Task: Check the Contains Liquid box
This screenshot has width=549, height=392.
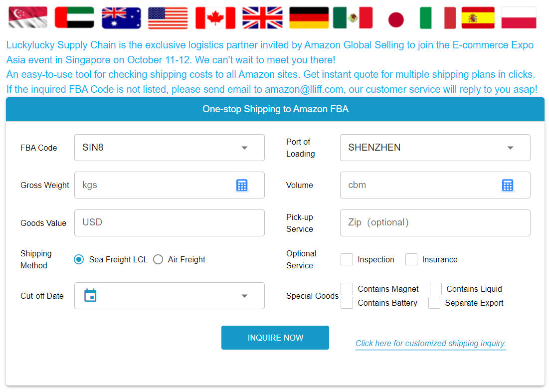Action: pos(436,289)
